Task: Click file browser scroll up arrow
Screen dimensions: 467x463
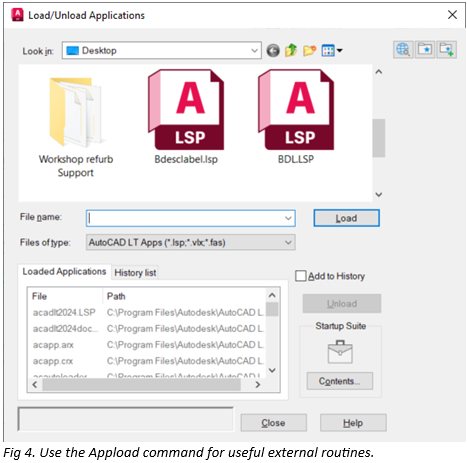Action: point(379,72)
